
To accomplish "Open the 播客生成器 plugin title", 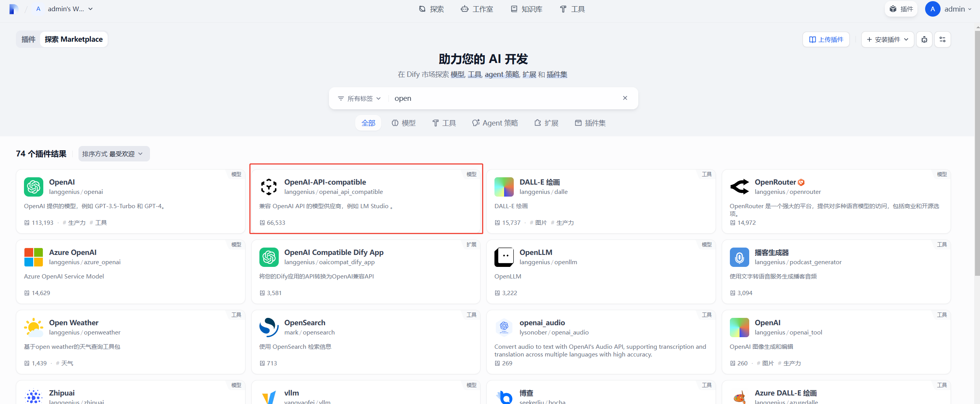I will (771, 252).
